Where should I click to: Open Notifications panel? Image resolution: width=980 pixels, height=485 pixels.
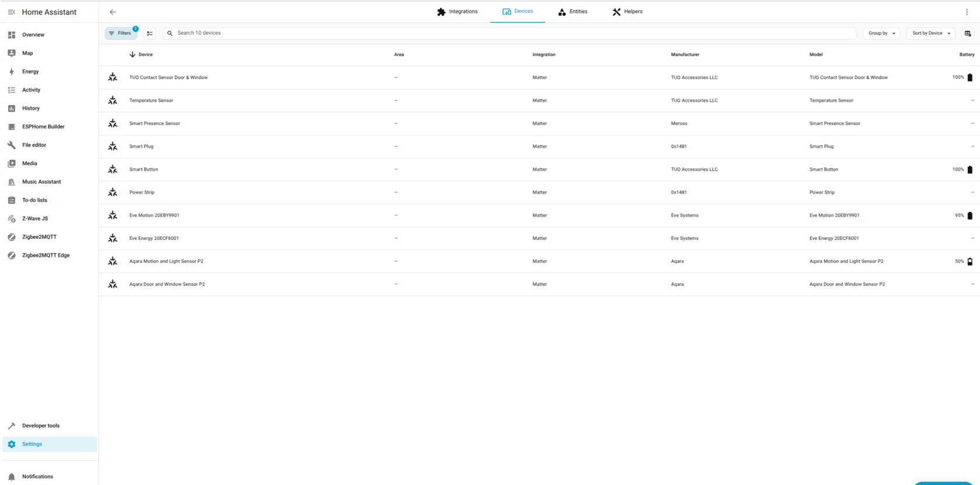37,477
